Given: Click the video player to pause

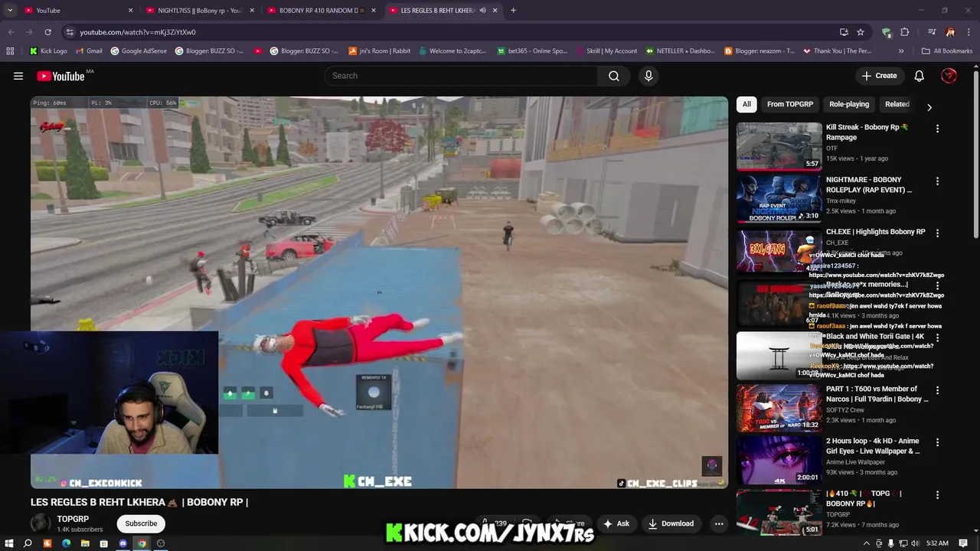Looking at the screenshot, I should (x=379, y=292).
